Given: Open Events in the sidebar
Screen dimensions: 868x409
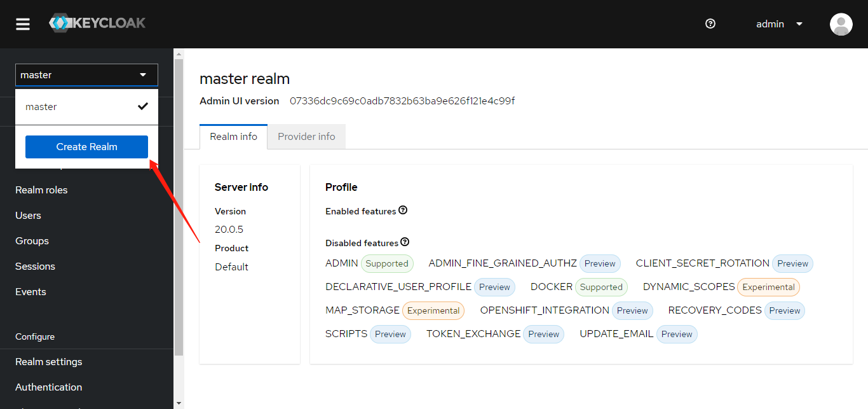Looking at the screenshot, I should click(x=31, y=292).
